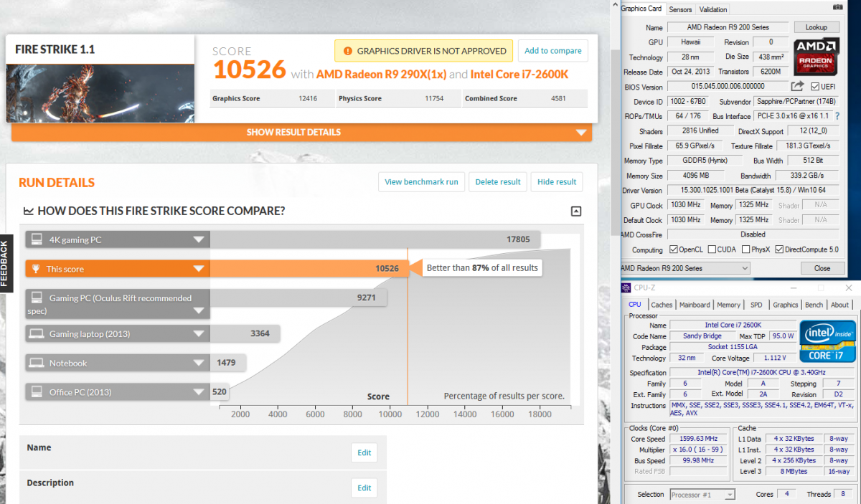This screenshot has height=504, width=861.
Task: Click the AMD Radeon Graphics logo in GPU-Z
Action: [817, 57]
